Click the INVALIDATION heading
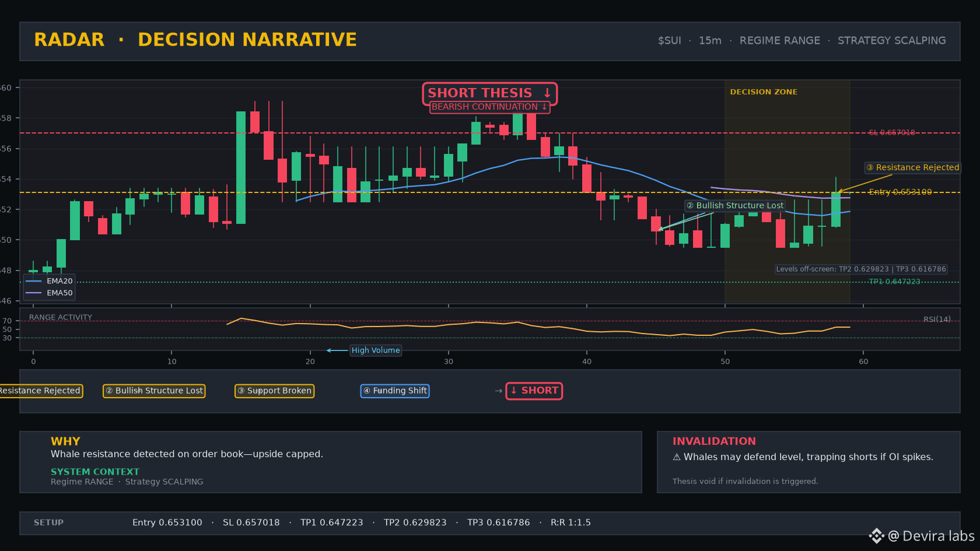 tap(714, 441)
